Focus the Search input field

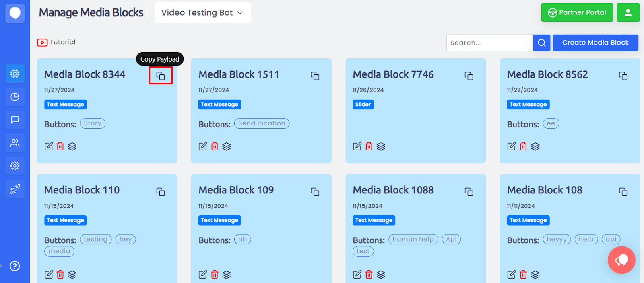489,43
